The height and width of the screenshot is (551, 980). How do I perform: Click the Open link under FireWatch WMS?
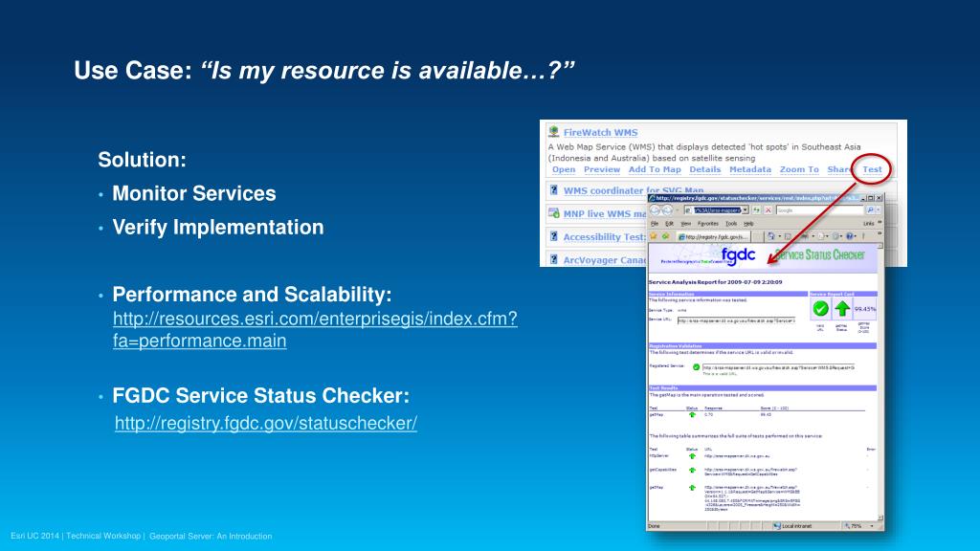[x=563, y=169]
